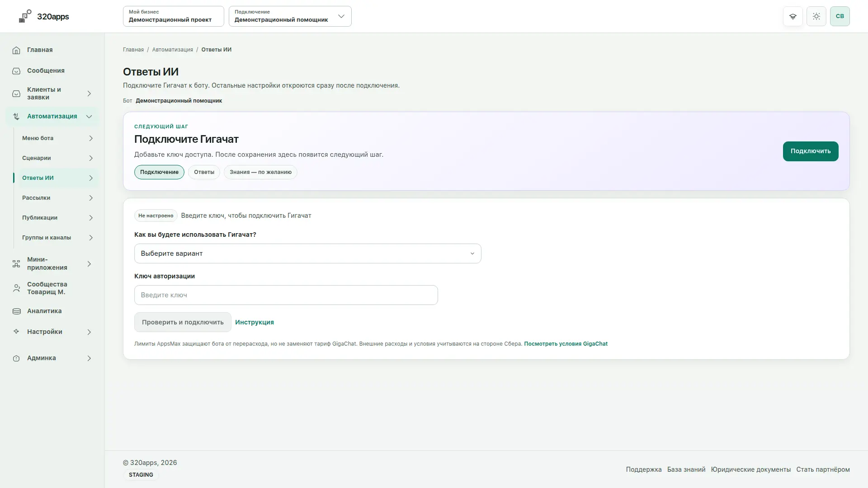The image size is (868, 488).
Task: Click the Админка sidebar icon
Action: point(16,358)
